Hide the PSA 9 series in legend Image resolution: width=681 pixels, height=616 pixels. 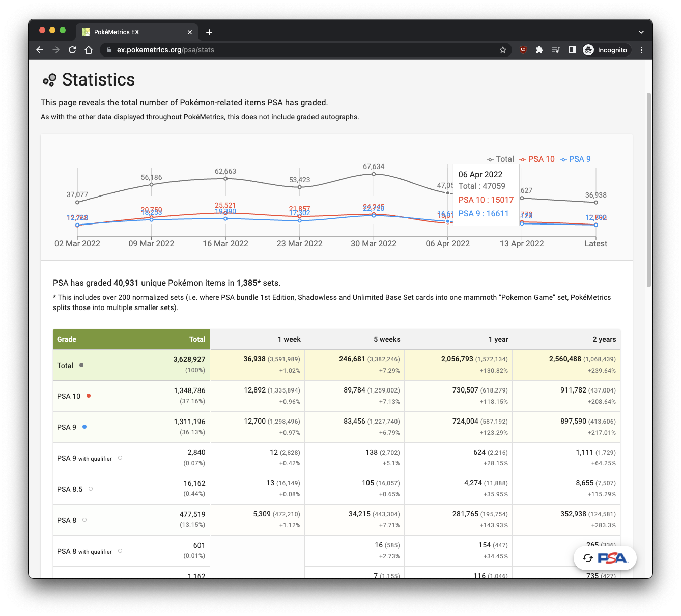576,159
